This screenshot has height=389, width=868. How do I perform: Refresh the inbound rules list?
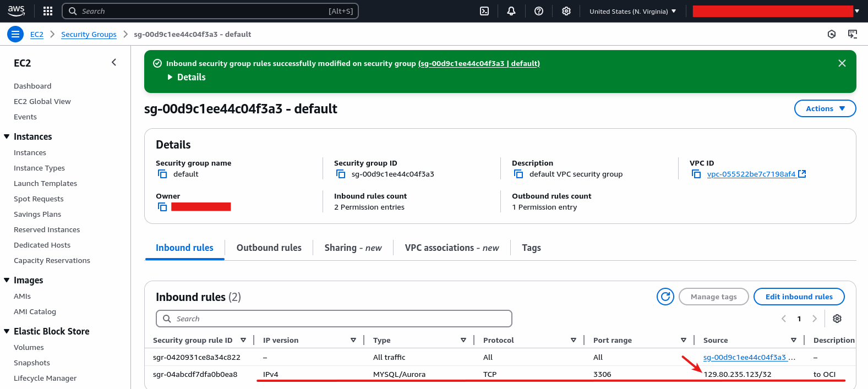665,297
